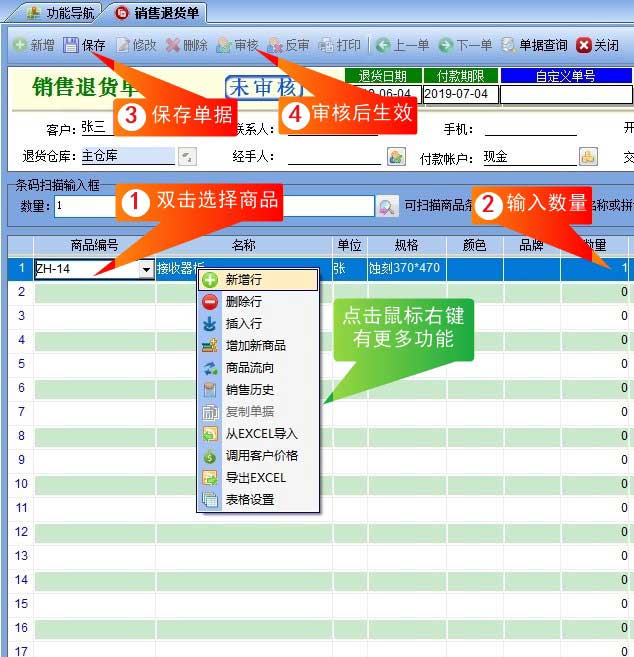Viewport: 634px width, 657px height.
Task: Select row number 16 in grid
Action: point(21,628)
